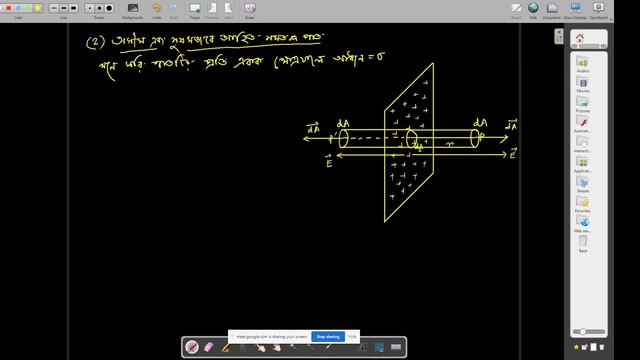
Task: Select the Eraser tool
Action: (209, 347)
